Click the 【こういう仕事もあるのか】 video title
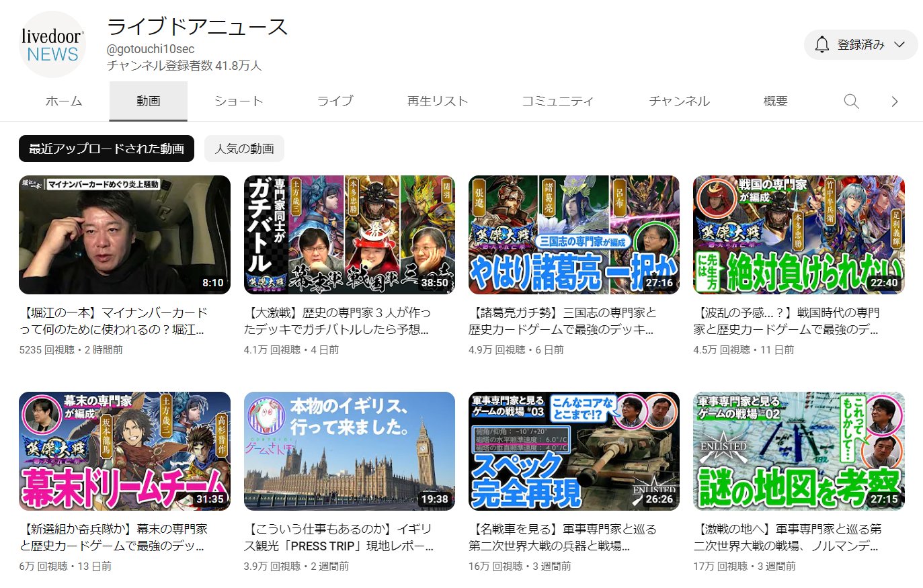The height and width of the screenshot is (588, 923). (338, 538)
